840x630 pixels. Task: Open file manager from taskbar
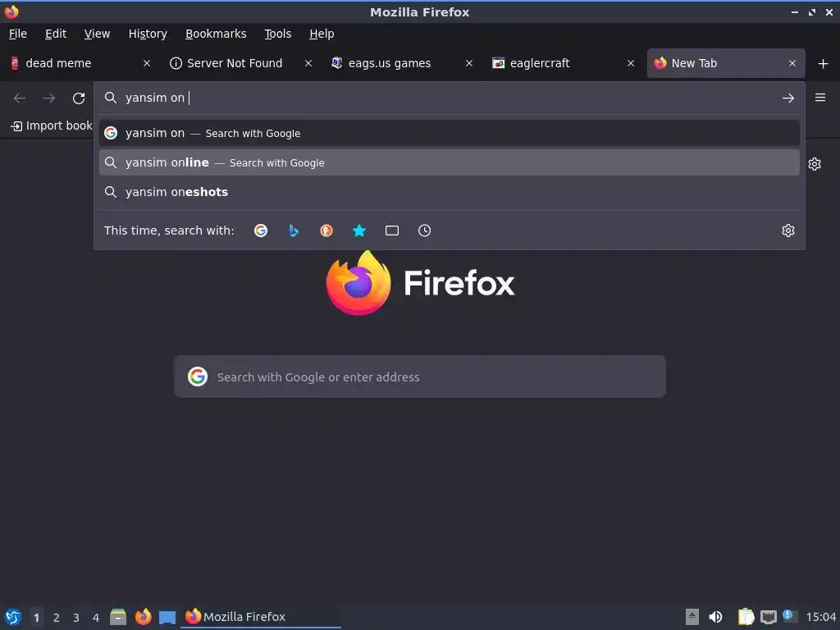pos(118,617)
